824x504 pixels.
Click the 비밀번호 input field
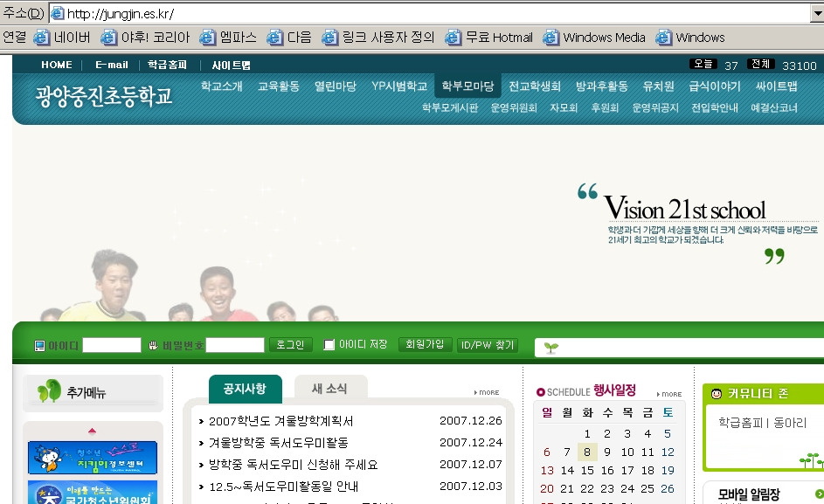coord(235,345)
